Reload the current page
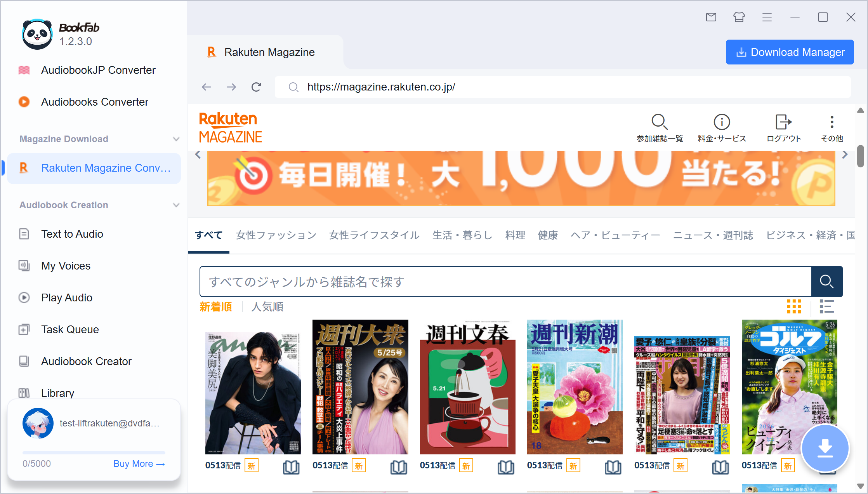The height and width of the screenshot is (494, 868). pos(256,87)
